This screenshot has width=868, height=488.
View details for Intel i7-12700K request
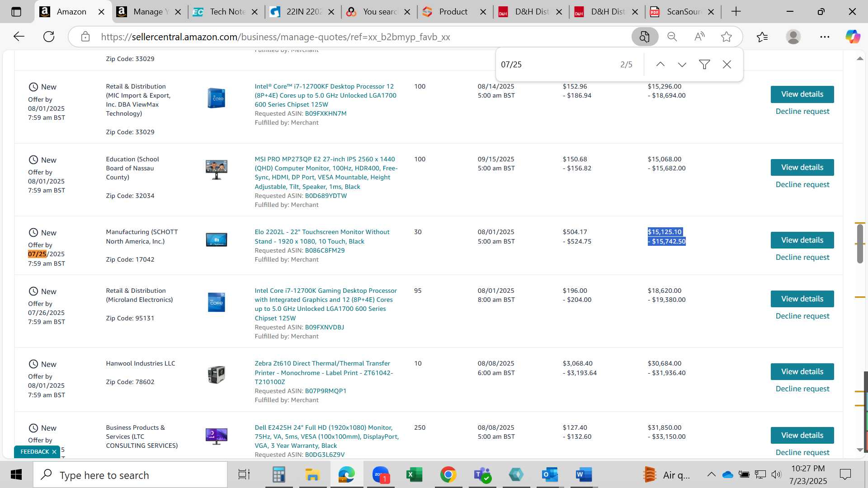tap(802, 299)
